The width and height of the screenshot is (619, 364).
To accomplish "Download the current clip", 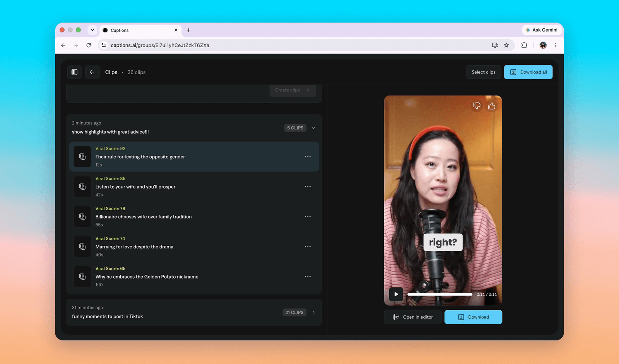I will (x=473, y=317).
